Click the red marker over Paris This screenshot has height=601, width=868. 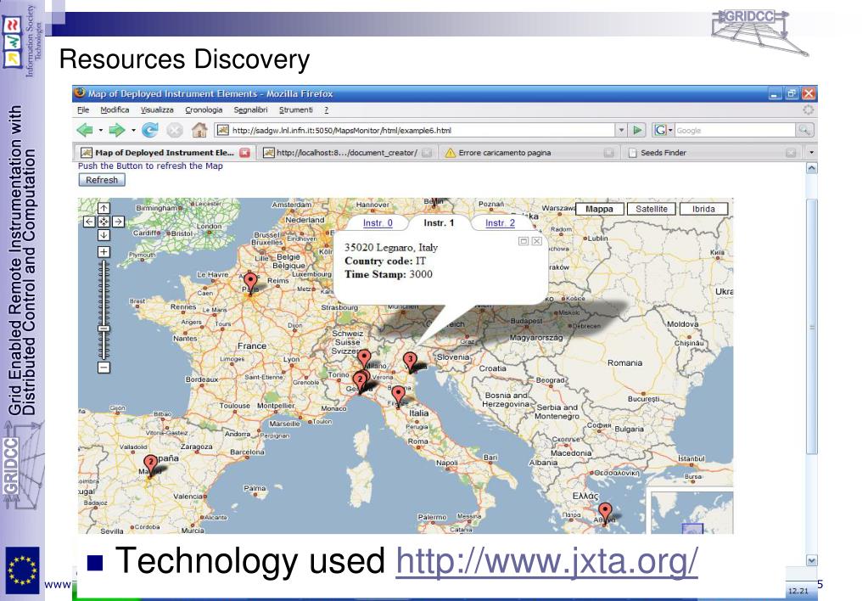[250, 283]
